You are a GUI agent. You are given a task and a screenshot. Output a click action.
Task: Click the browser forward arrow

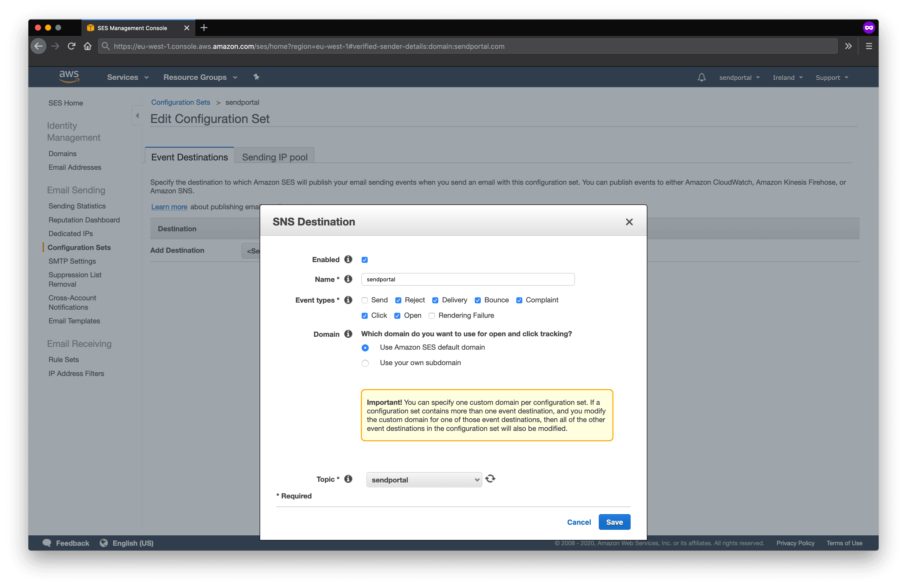point(55,46)
